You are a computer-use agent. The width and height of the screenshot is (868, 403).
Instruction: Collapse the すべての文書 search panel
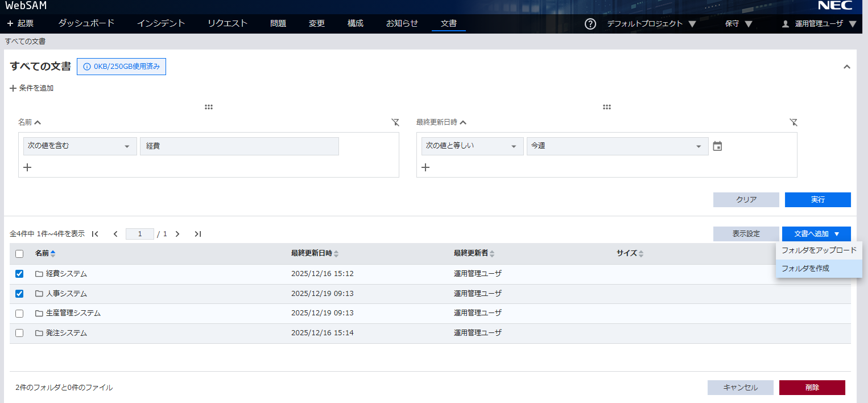point(846,67)
